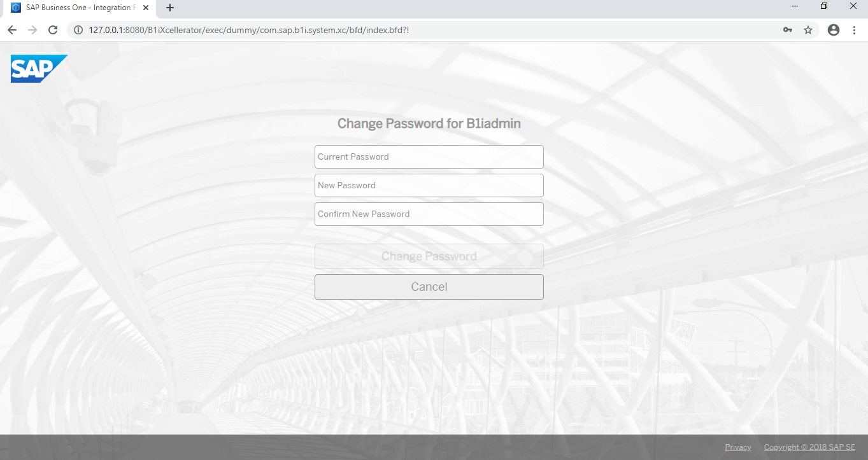Focus the Confirm New Password field
The width and height of the screenshot is (868, 460).
(x=429, y=214)
